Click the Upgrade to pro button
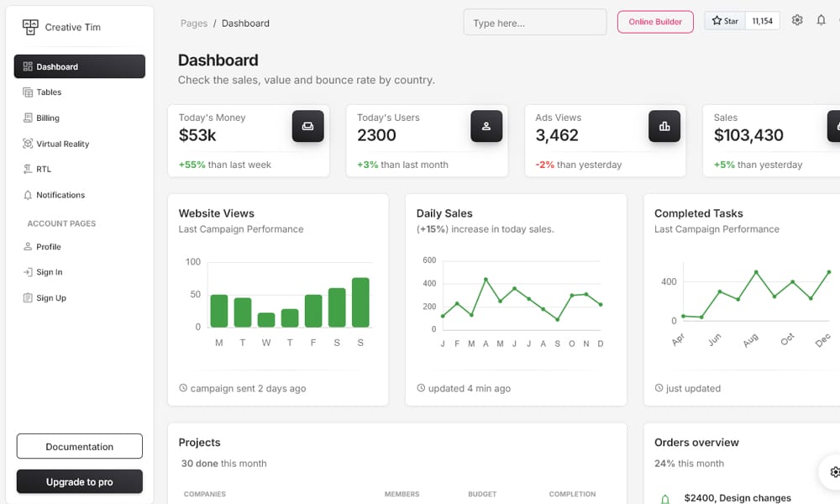Image resolution: width=840 pixels, height=504 pixels. point(79,481)
